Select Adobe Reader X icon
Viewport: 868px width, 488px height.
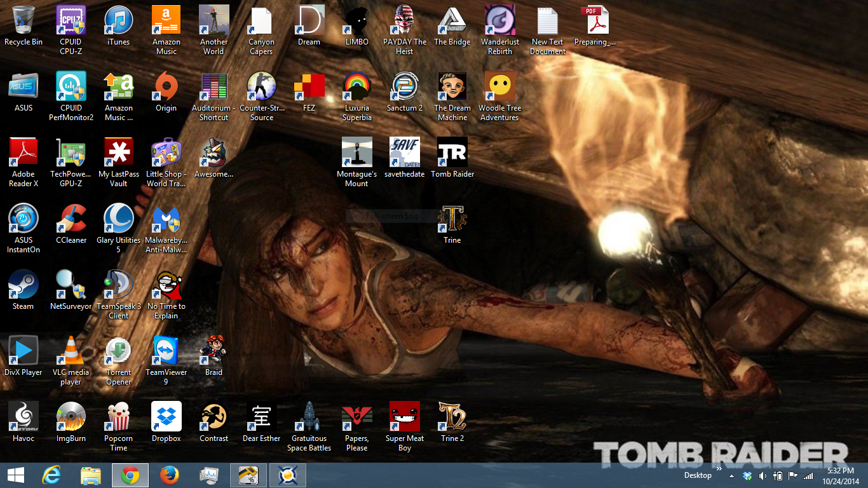[24, 152]
